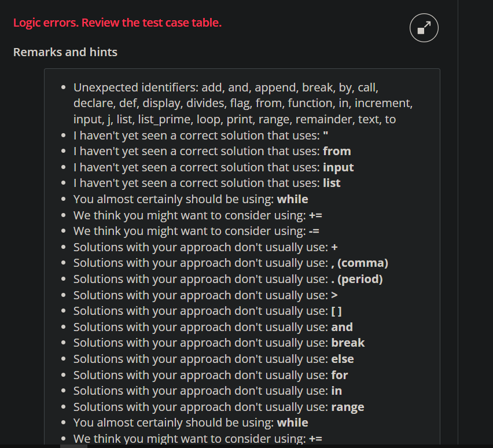Click the hint mentioning '[ ]' brackets
Viewport: 493px width, 448px height.
coord(207,311)
